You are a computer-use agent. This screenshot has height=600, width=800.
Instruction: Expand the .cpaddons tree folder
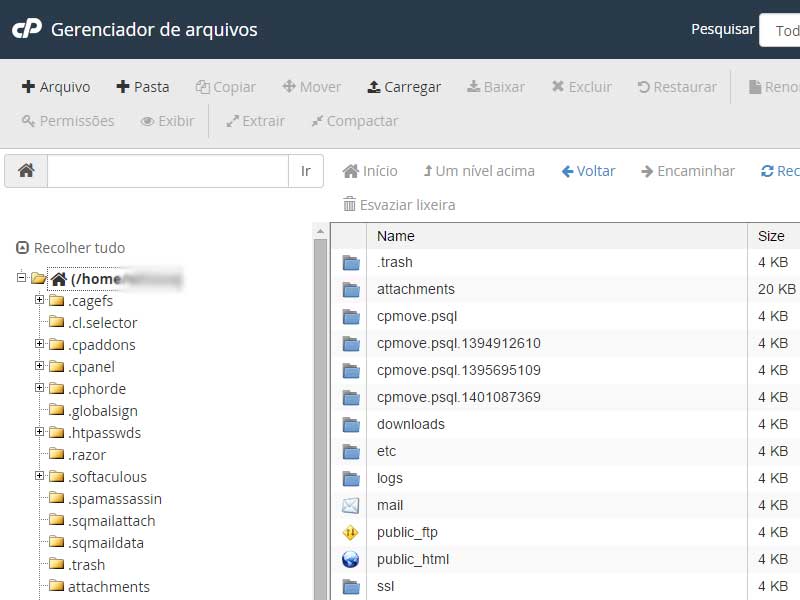(x=39, y=343)
